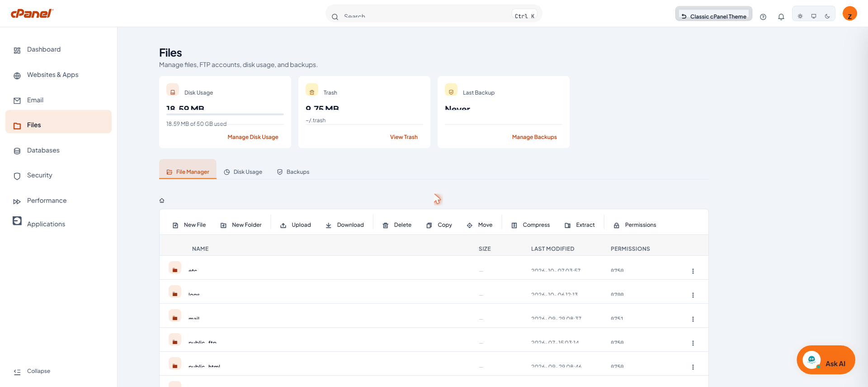
Task: Open Permissions lock tool
Action: point(635,225)
